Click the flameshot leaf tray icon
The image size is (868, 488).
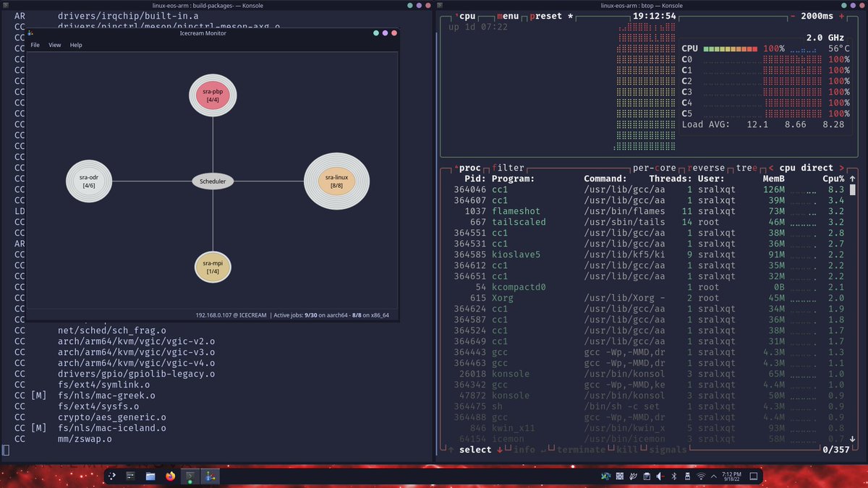[x=634, y=476]
